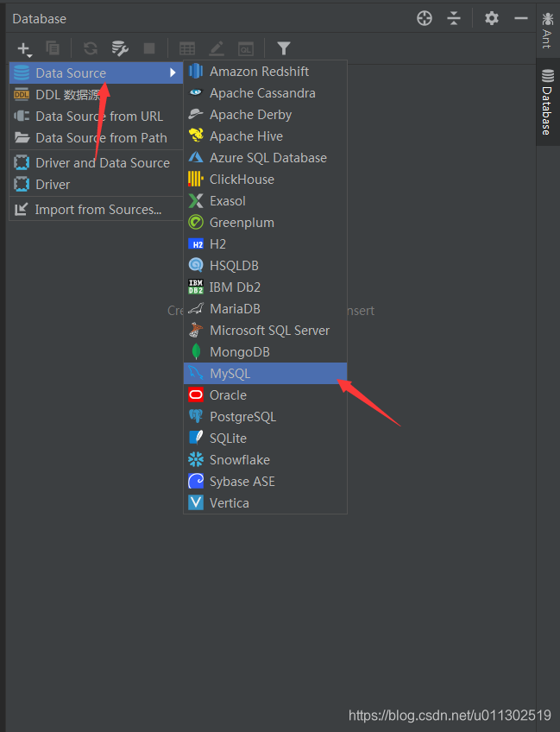
Task: Choose Import from Sources...
Action: tap(96, 210)
